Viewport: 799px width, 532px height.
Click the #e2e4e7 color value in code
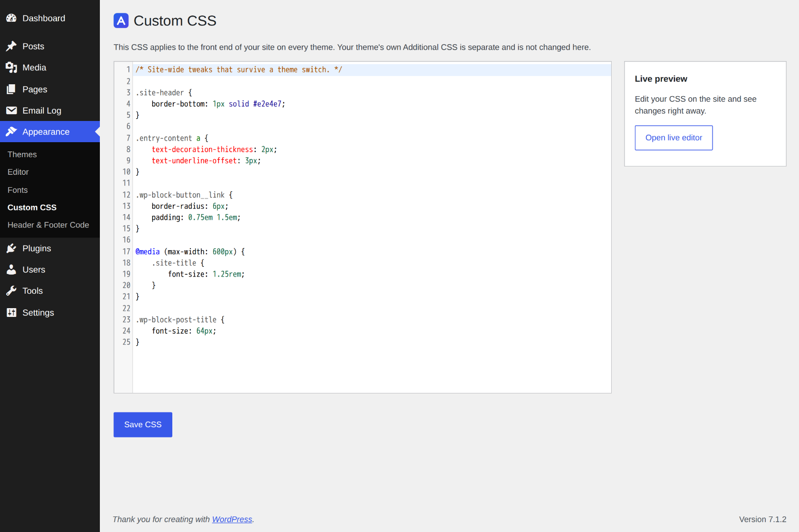point(268,104)
